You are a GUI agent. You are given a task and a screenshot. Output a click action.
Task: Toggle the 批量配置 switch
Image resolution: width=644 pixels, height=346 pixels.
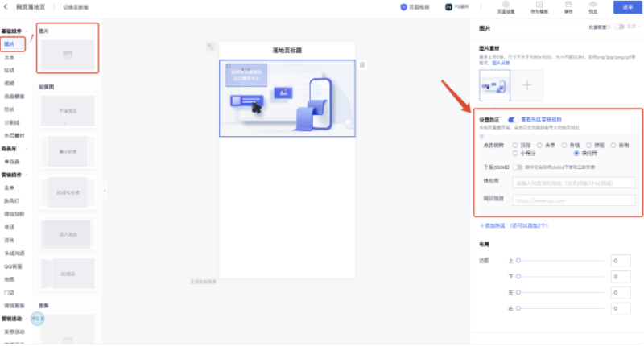click(x=619, y=27)
